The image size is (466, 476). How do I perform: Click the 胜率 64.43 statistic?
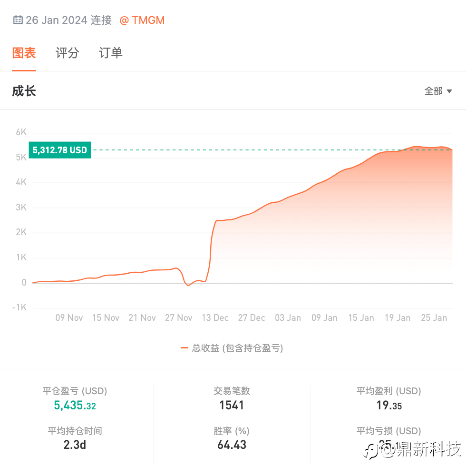[232, 445]
